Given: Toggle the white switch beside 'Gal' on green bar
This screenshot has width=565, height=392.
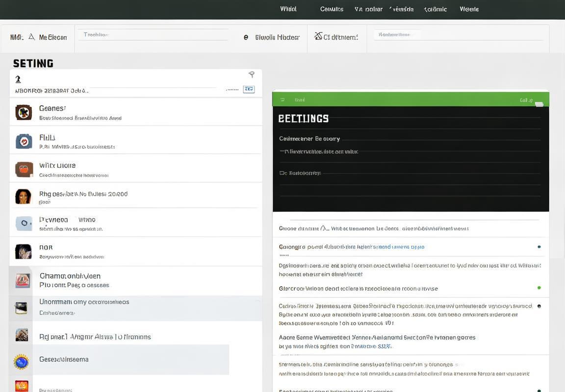Looking at the screenshot, I should (x=539, y=104).
